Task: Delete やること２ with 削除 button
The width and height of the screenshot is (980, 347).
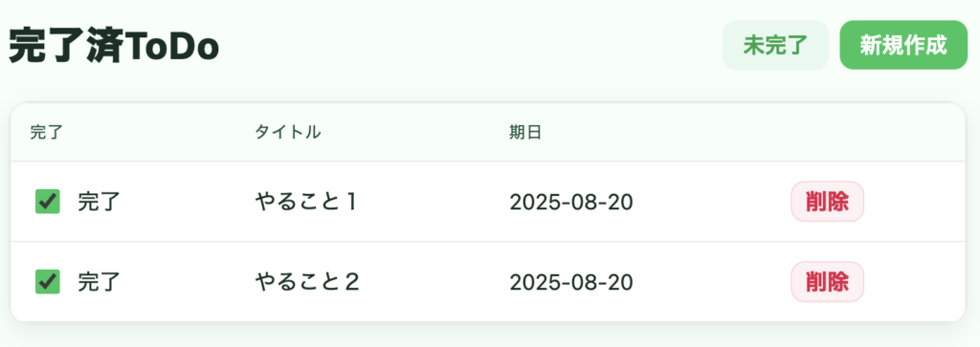Action: (828, 282)
